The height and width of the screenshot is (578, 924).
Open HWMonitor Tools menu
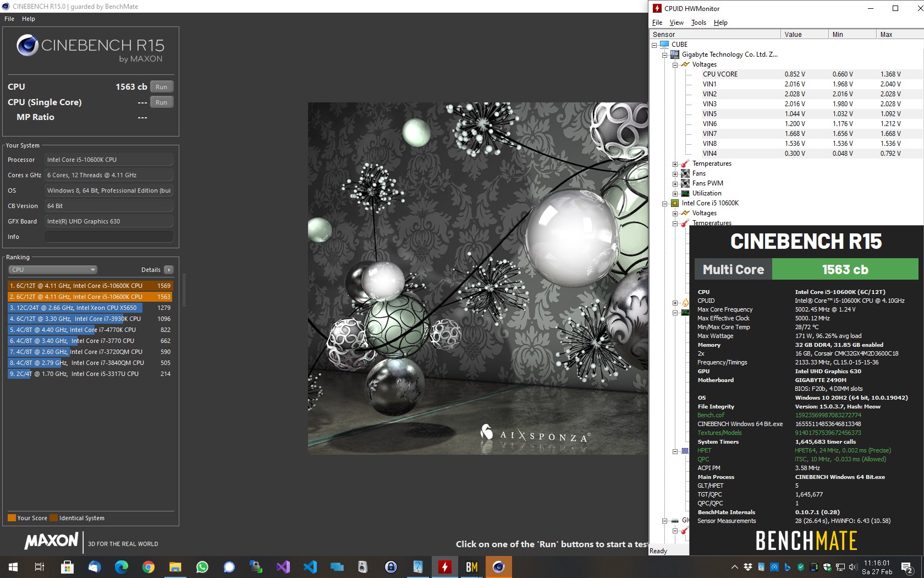[x=698, y=23]
